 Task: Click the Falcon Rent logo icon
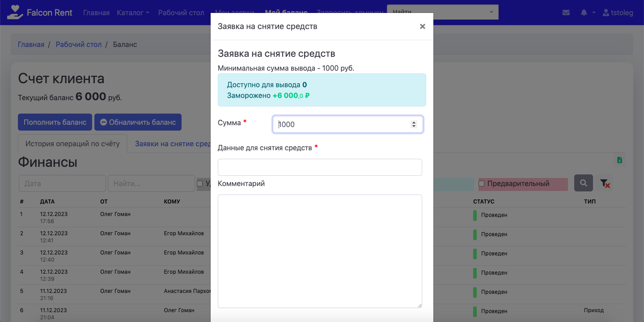15,13
